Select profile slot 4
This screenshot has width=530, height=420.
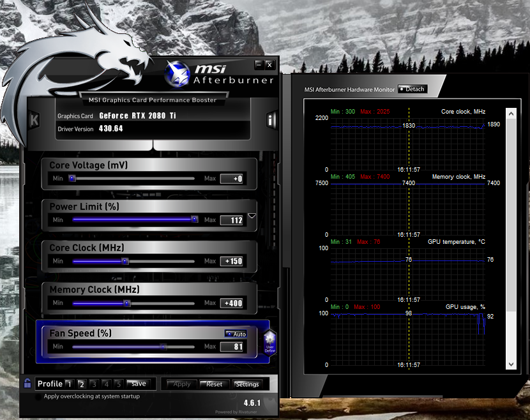coord(106,384)
